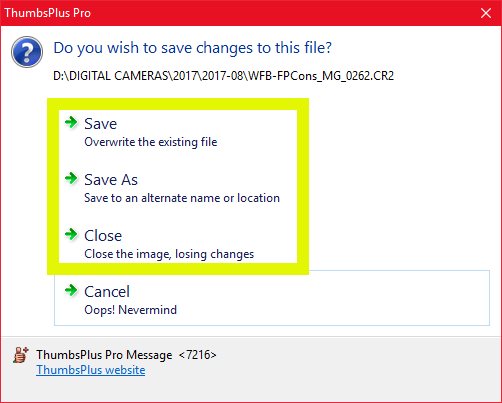Open the ThumbsPlus website link
The height and width of the screenshot is (403, 502).
click(x=91, y=370)
